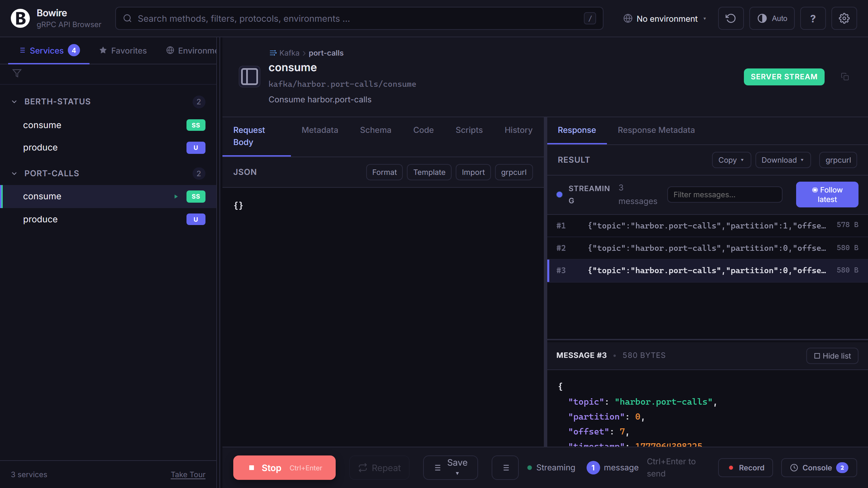Image resolution: width=868 pixels, height=488 pixels.
Task: Click the globe icon next to No environment
Action: click(628, 18)
